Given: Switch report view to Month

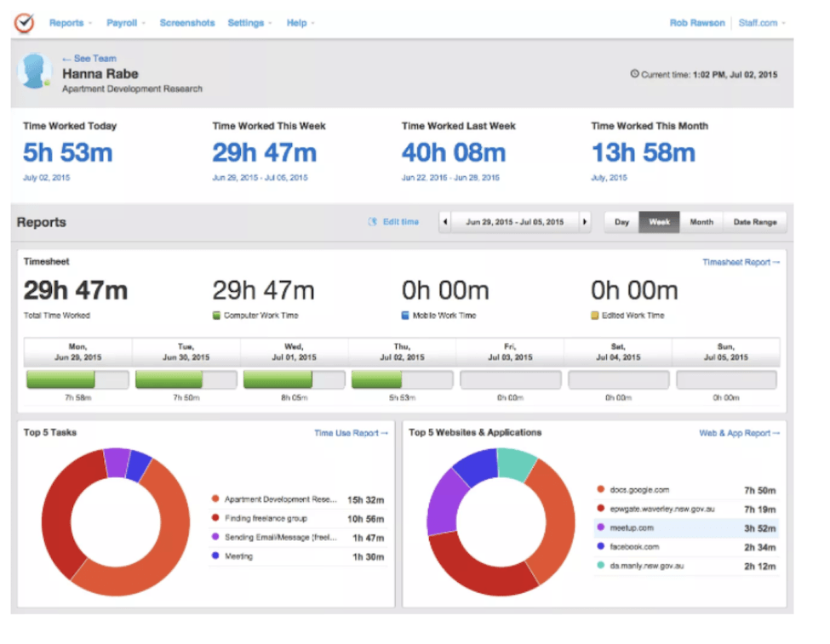Looking at the screenshot, I should (701, 222).
